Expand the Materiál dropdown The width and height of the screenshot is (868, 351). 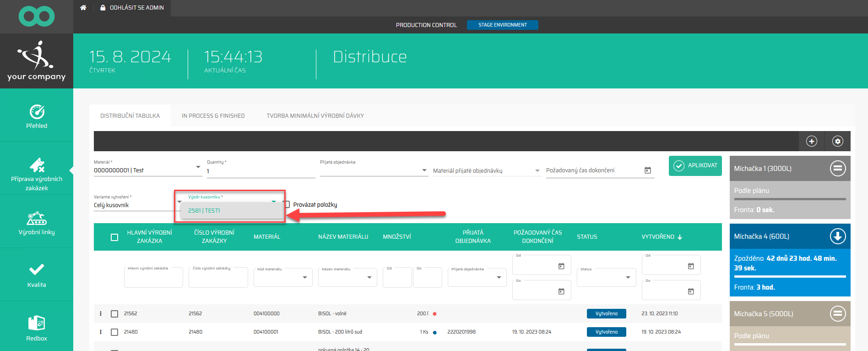click(x=198, y=167)
